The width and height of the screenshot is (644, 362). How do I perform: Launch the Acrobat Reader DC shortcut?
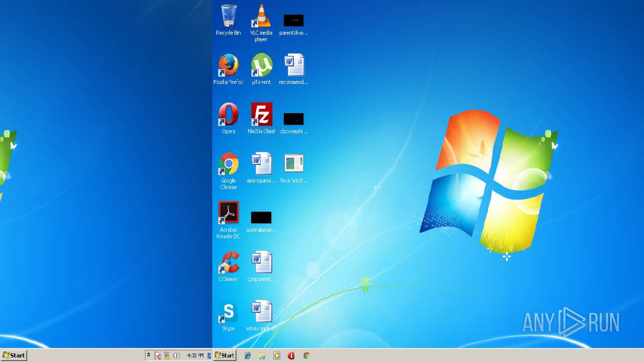click(x=228, y=220)
